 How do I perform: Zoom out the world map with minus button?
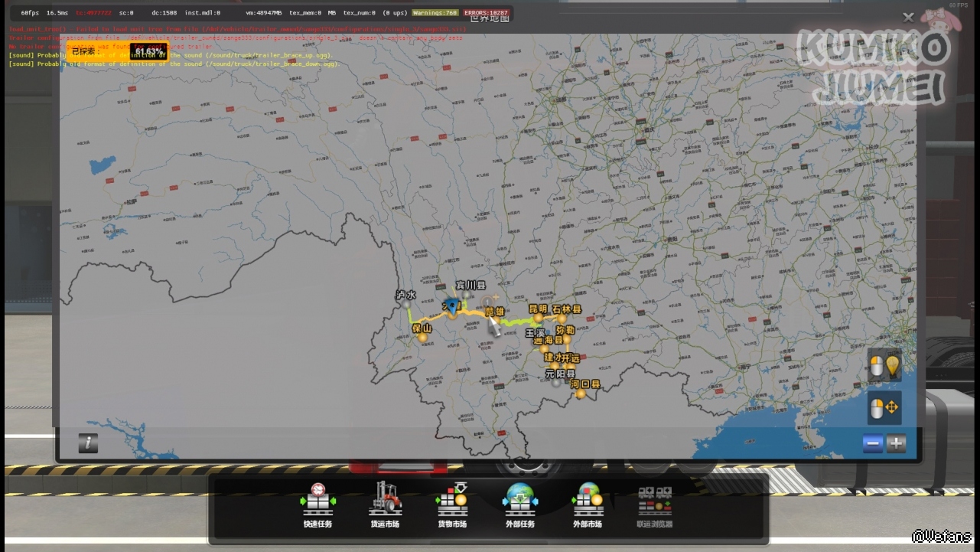[873, 443]
